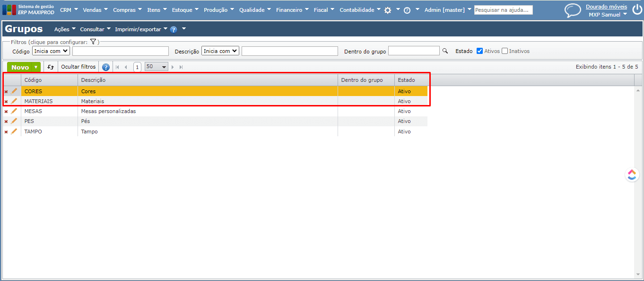The width and height of the screenshot is (644, 281).
Task: Open the Financeiro menu
Action: (x=292, y=10)
